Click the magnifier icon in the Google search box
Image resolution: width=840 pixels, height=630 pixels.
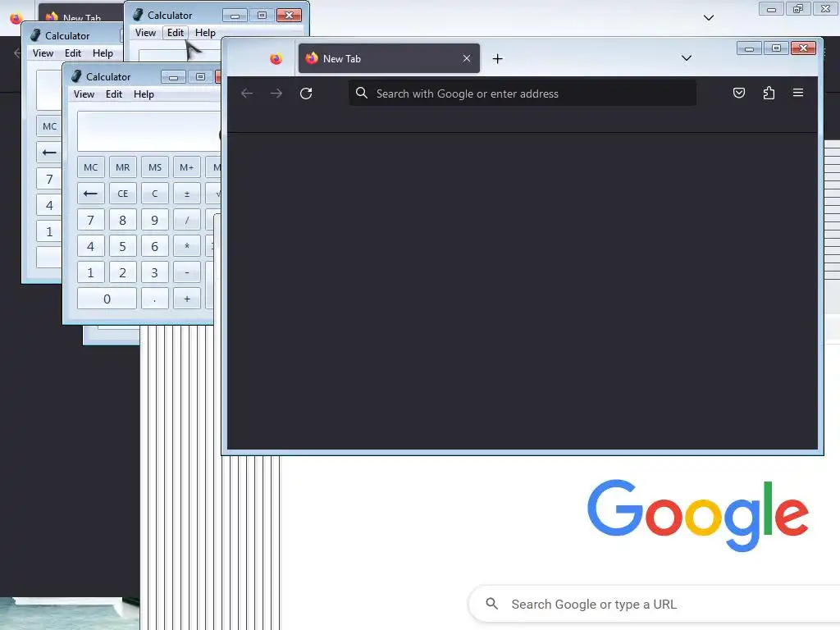492,604
